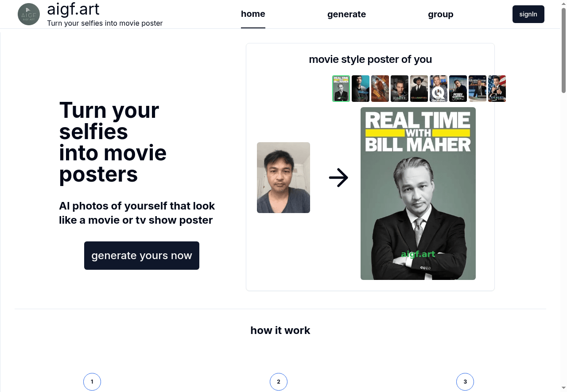Screen dimensions: 567x392
Task: Select the Real Time Bill Maher thumbnail
Action: (341, 89)
